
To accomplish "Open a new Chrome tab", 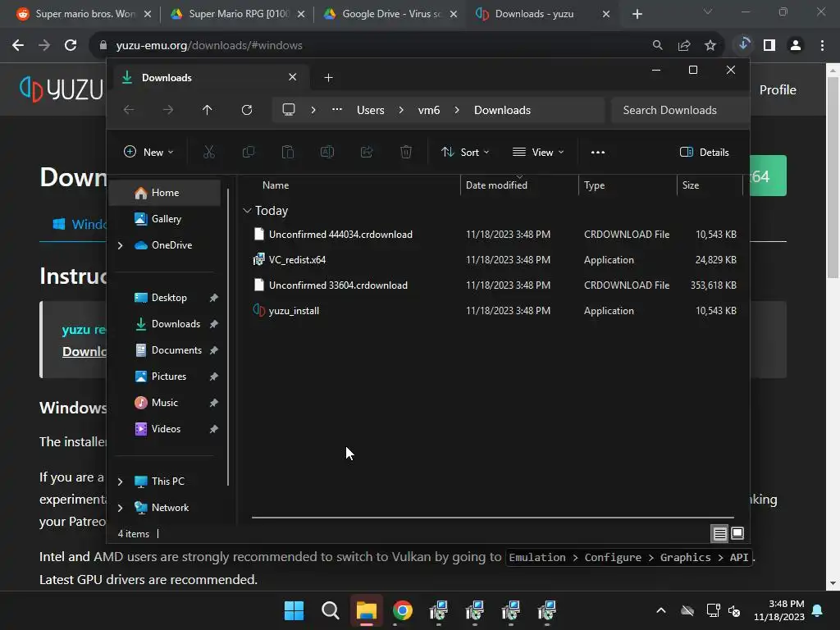I will pyautogui.click(x=637, y=14).
